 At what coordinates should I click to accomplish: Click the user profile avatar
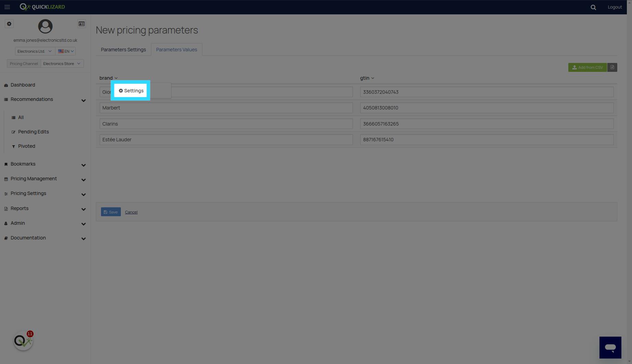click(45, 26)
